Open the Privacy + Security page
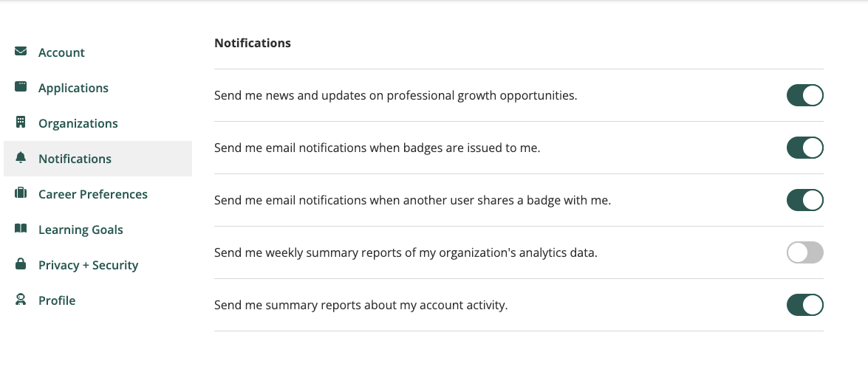The image size is (868, 372). coord(88,265)
